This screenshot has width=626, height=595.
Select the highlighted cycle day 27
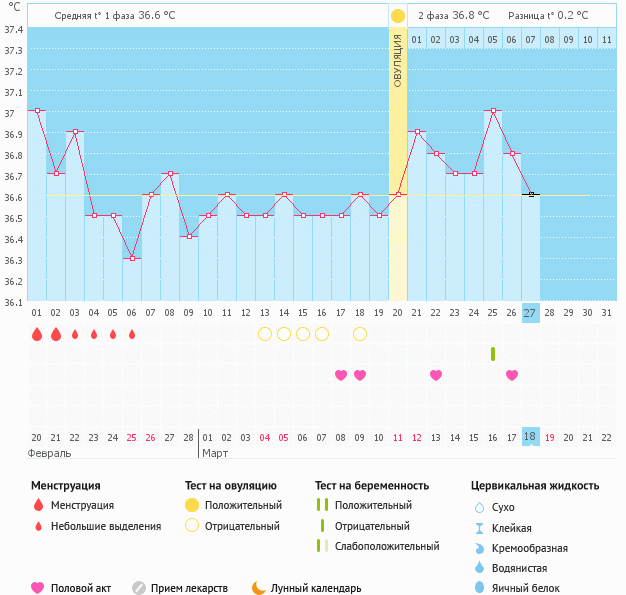tap(530, 313)
